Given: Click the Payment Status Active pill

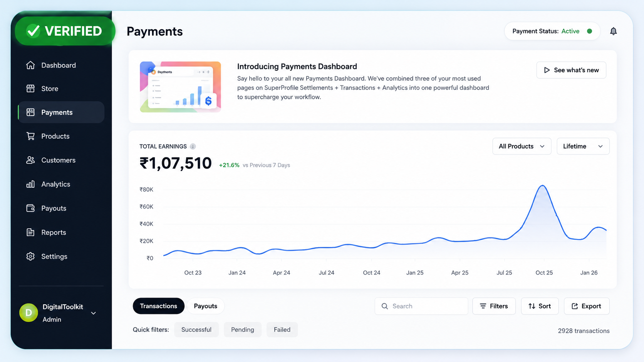Looking at the screenshot, I should pos(552,31).
